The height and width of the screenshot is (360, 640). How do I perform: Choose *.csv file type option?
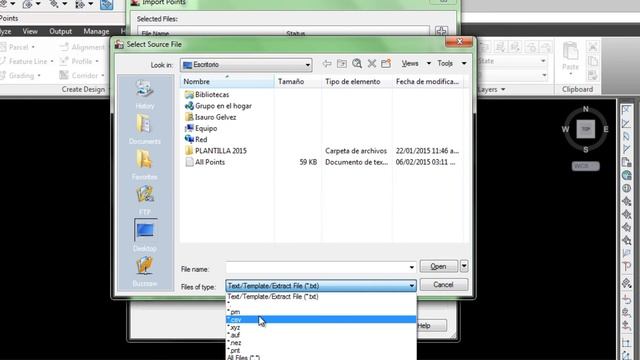coord(321,320)
